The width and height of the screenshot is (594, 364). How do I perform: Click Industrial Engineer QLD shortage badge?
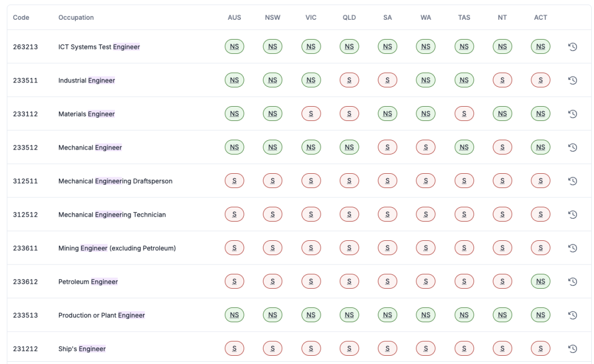(x=349, y=80)
